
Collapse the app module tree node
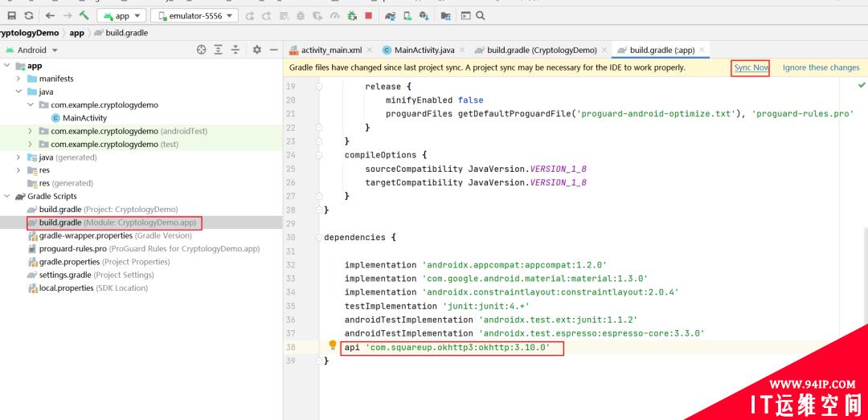pos(6,66)
